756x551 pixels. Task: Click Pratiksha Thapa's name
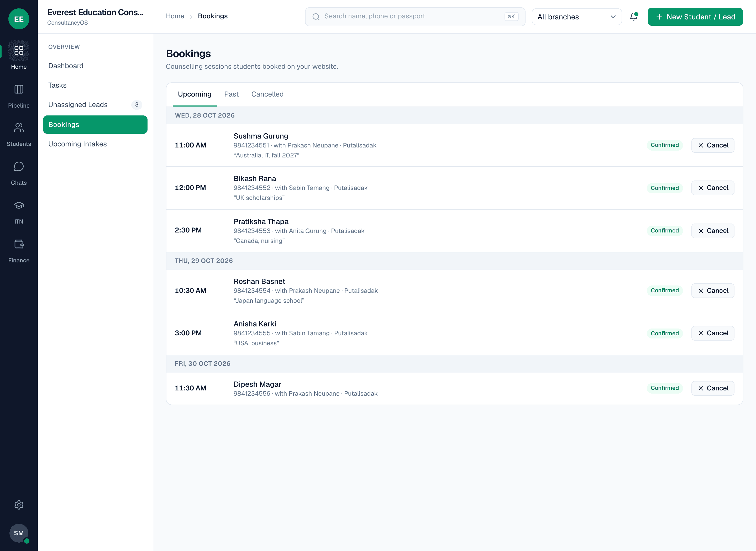coord(261,221)
